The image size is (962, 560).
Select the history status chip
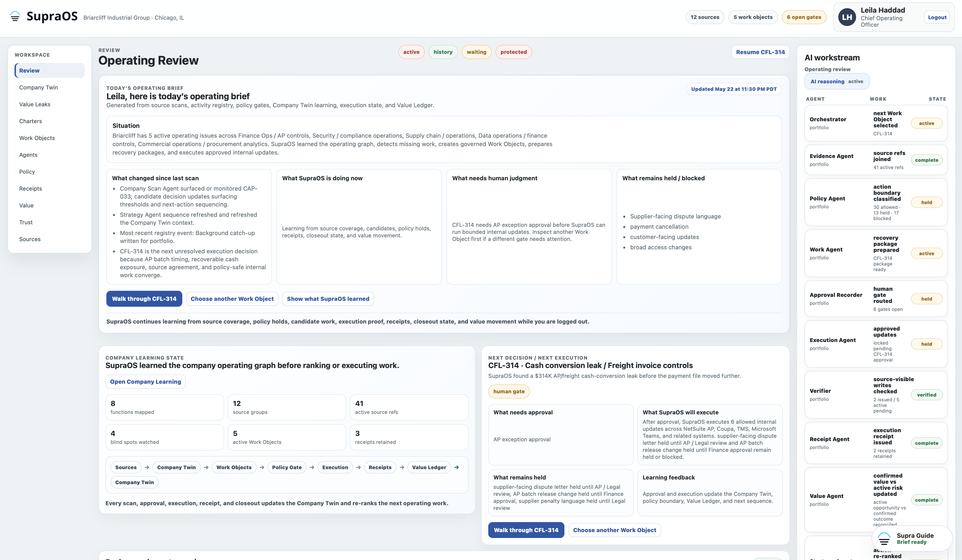pyautogui.click(x=443, y=52)
